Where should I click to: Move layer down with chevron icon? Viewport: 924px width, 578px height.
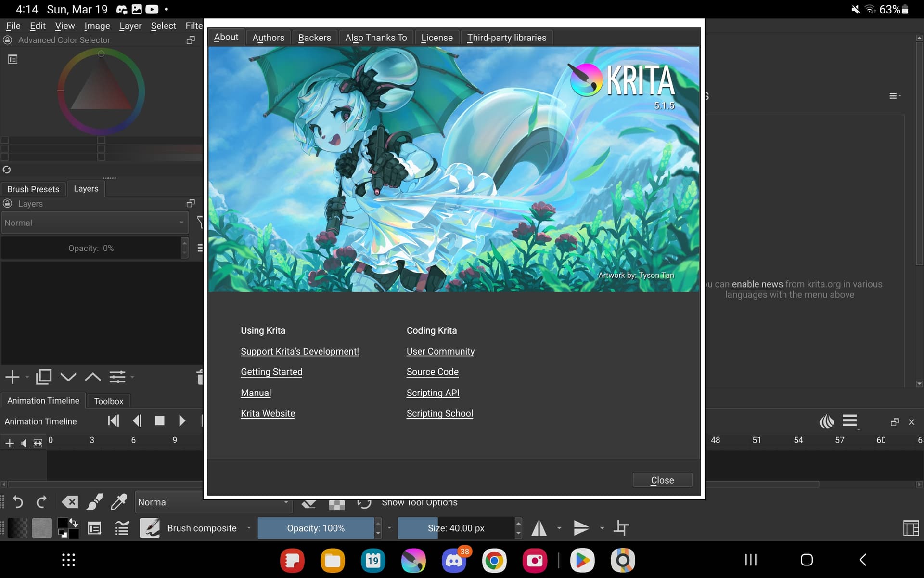(x=68, y=377)
